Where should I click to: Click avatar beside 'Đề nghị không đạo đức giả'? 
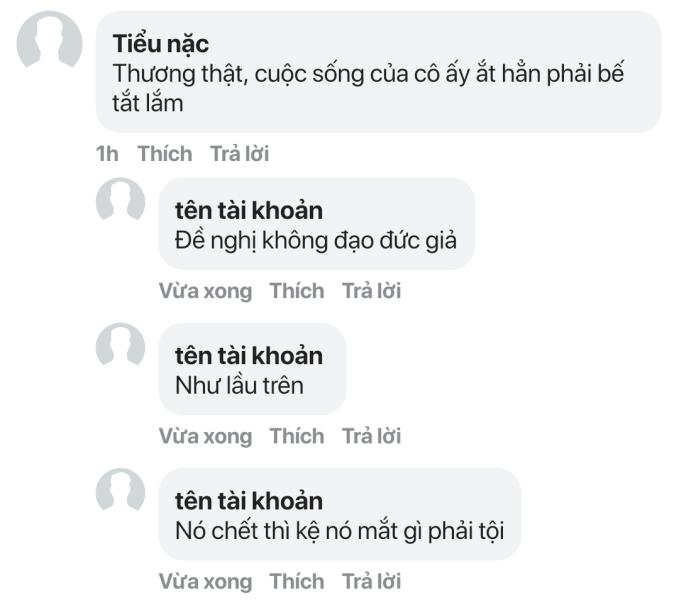[x=120, y=200]
